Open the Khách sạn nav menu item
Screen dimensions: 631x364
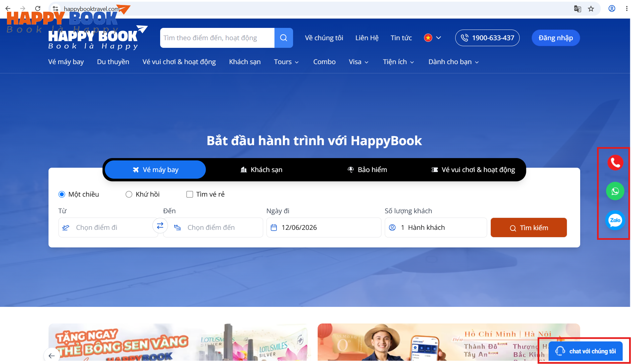tap(245, 62)
